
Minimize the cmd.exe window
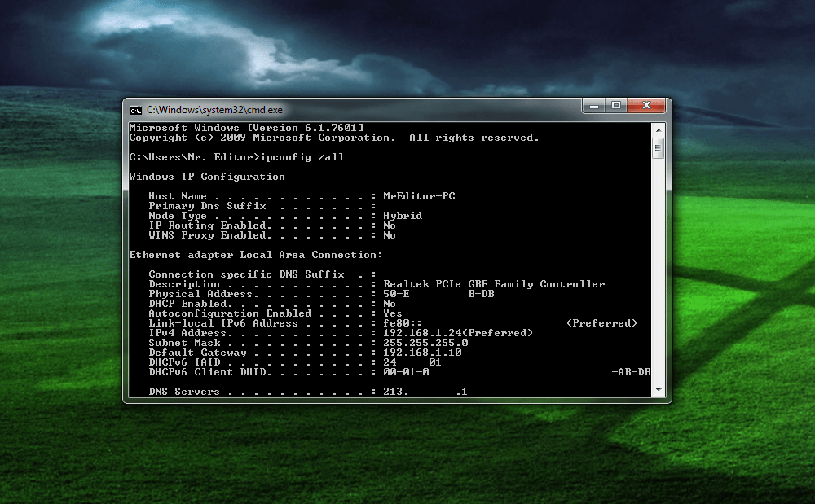(x=594, y=105)
